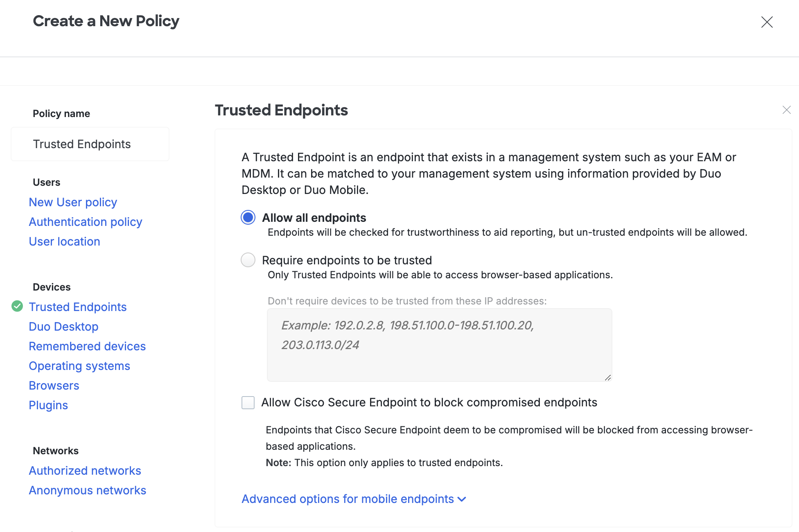Go to User location settings
This screenshot has height=532, width=799.
point(64,241)
